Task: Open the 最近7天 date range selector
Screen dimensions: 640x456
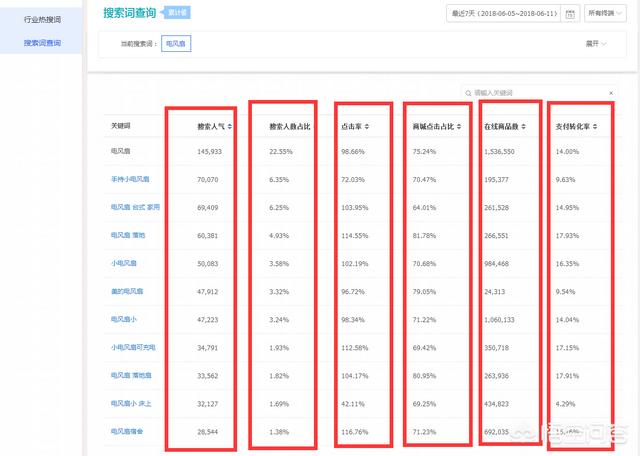Action: click(x=504, y=13)
